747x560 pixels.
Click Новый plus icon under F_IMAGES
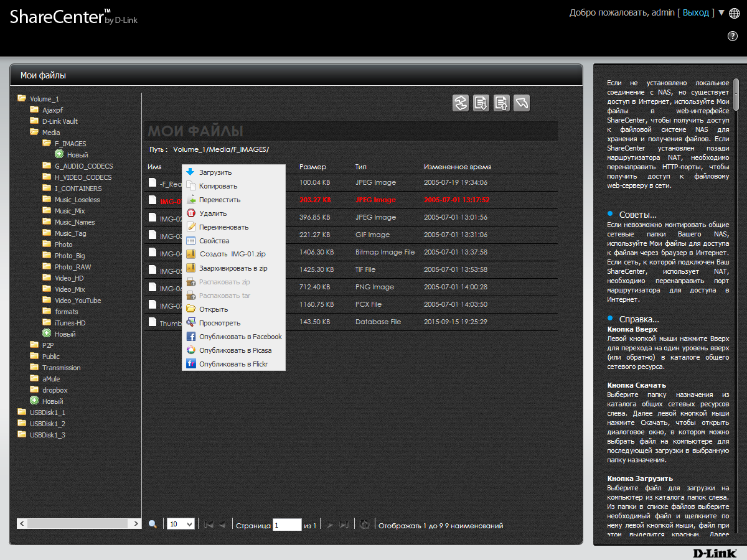pyautogui.click(x=59, y=154)
